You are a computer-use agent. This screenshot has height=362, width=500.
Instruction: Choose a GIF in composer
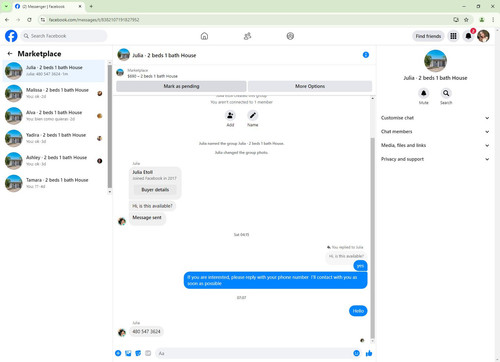click(148, 353)
